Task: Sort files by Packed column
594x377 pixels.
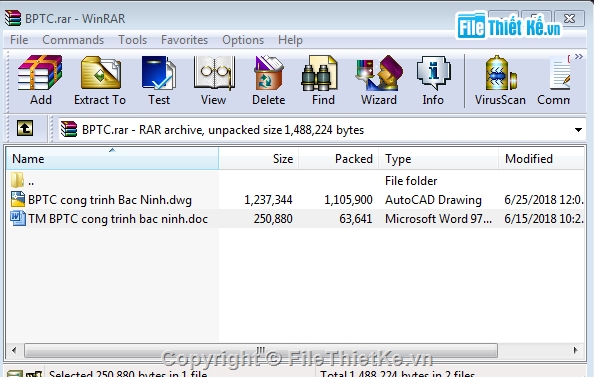Action: tap(339, 158)
